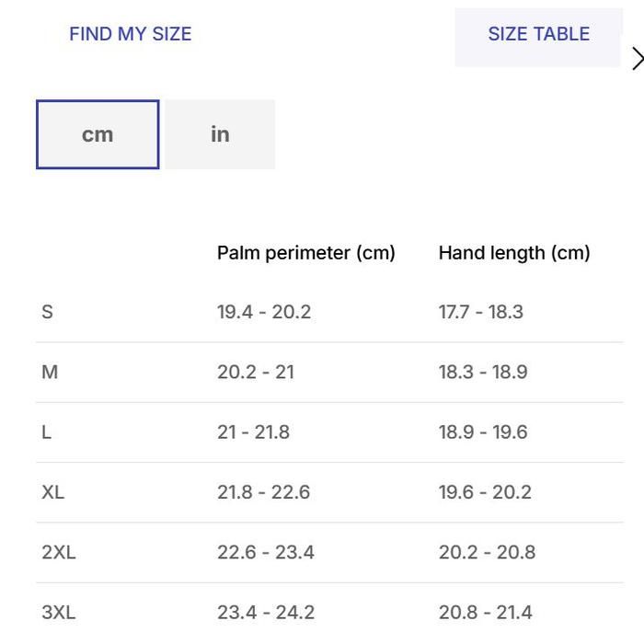Select hand length value 18.9 - 19.6
This screenshot has height=644, width=644.
coord(483,432)
